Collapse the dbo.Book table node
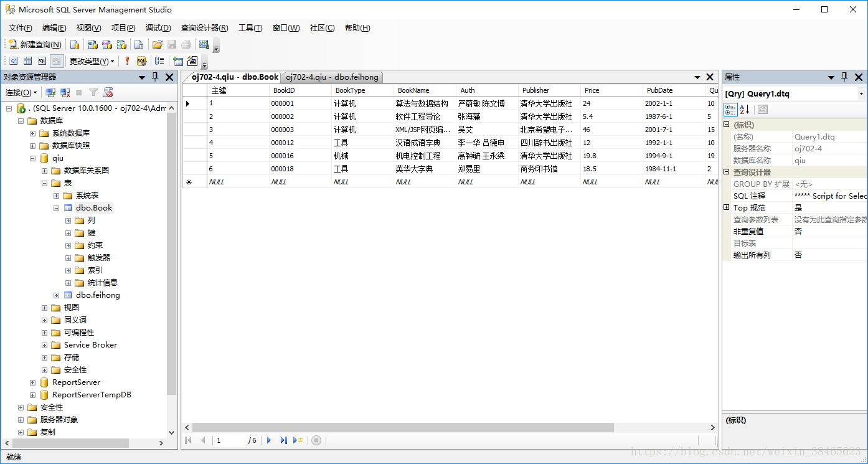 tap(57, 208)
